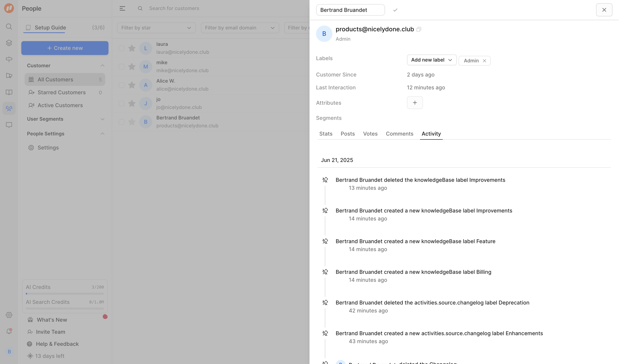Star the customer Alice W.
This screenshot has width=619, height=364.
132,85
